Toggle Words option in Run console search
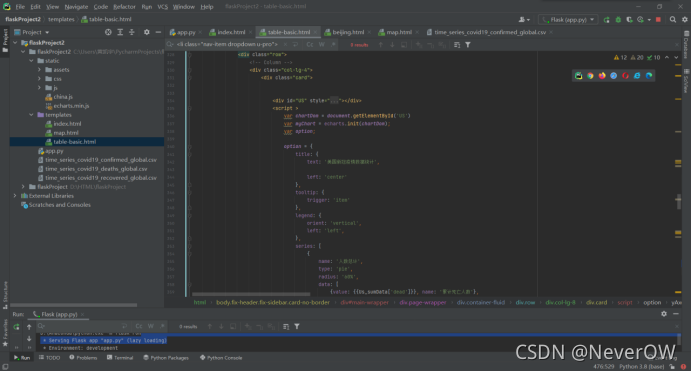Viewport: 692px width, 371px height. (151, 326)
